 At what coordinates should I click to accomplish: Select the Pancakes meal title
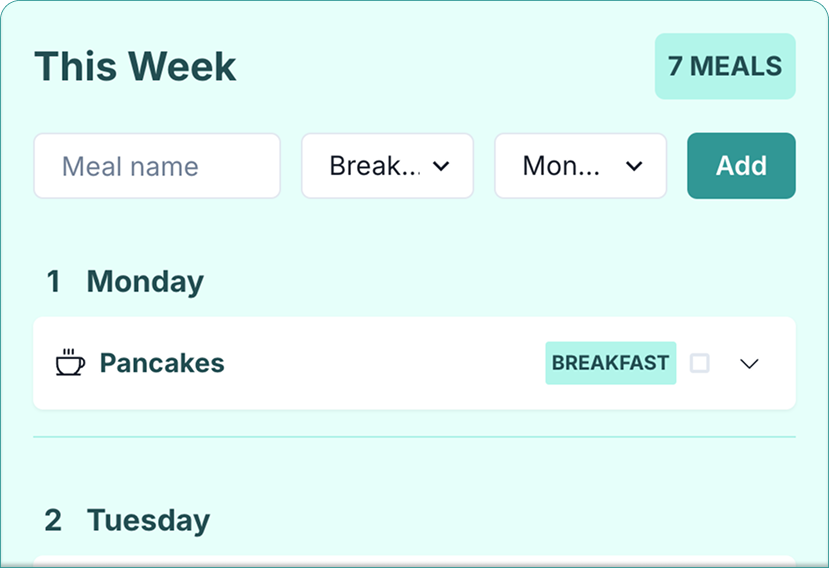[x=162, y=363]
